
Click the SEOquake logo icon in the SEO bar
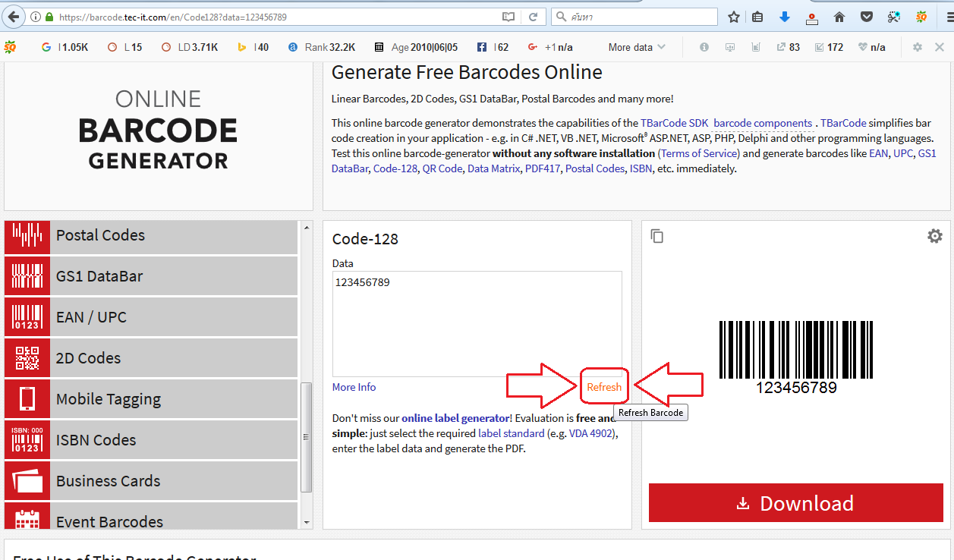pos(11,47)
